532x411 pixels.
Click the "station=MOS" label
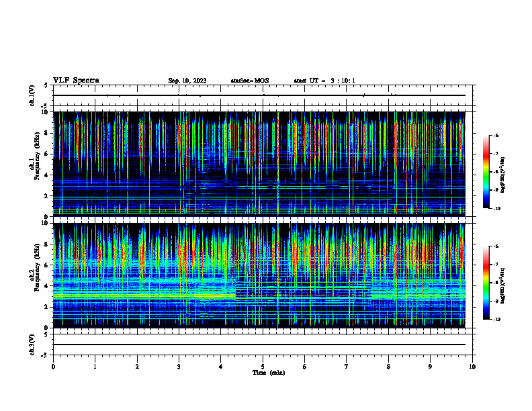[x=250, y=81]
